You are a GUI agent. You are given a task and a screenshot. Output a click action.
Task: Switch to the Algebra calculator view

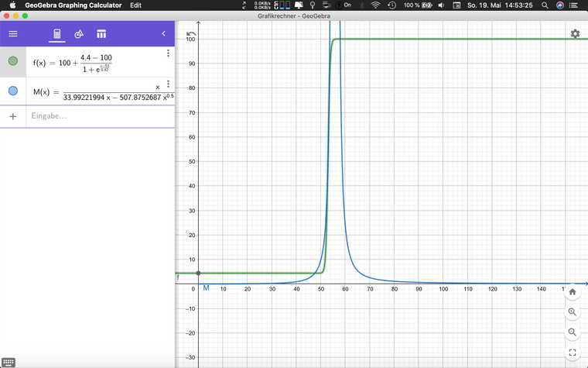56,34
